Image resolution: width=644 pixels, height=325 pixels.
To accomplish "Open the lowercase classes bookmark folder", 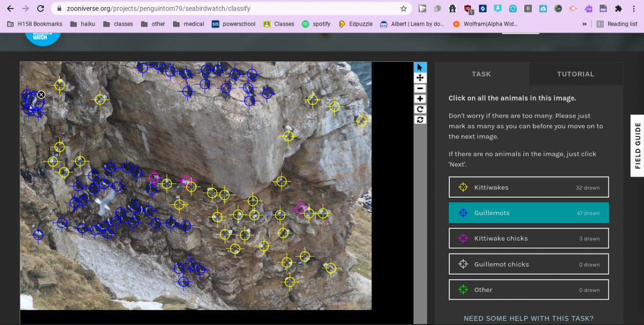I will tap(118, 24).
